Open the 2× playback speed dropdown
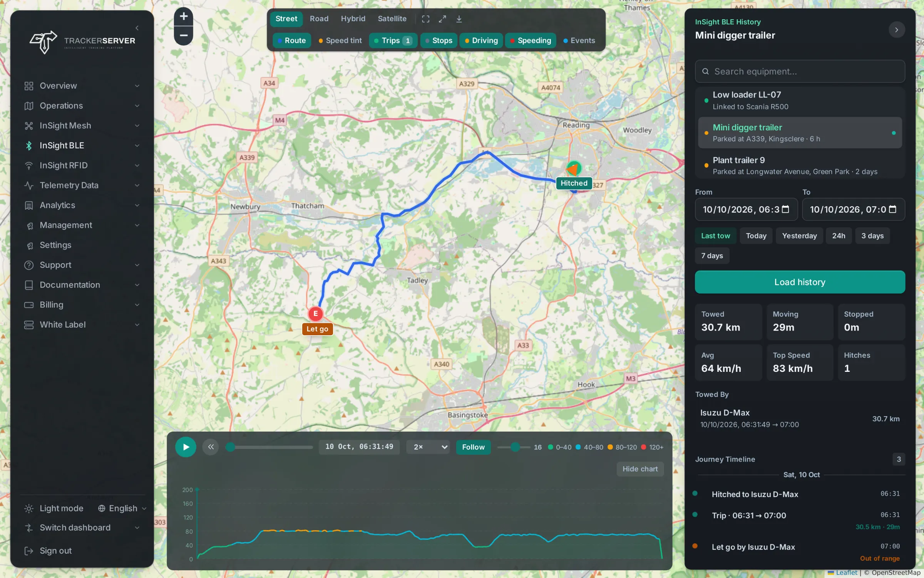Image resolution: width=924 pixels, height=578 pixels. (428, 447)
